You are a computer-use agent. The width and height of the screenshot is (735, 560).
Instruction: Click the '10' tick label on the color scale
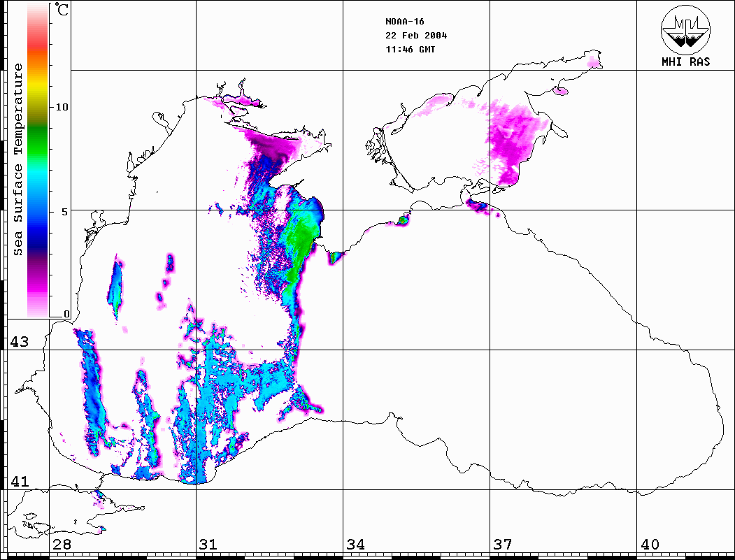tap(62, 107)
